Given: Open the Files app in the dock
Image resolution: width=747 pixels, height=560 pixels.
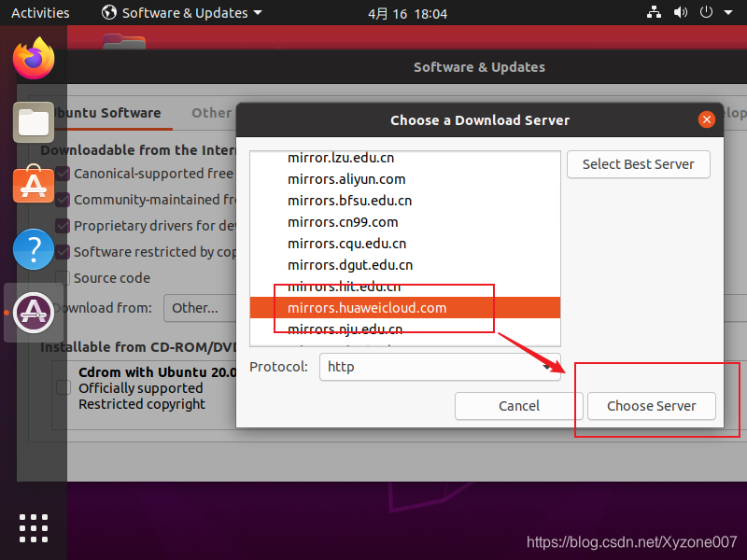Looking at the screenshot, I should point(34,122).
